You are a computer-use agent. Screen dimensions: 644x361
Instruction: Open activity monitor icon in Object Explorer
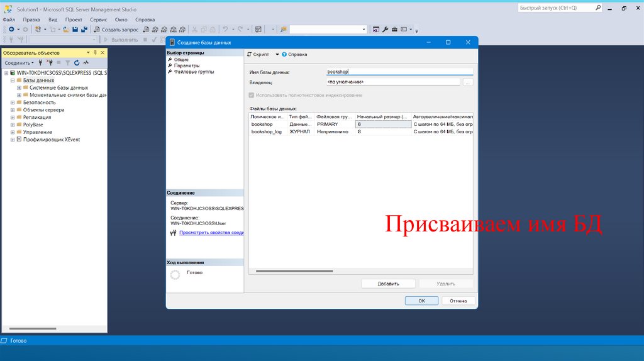pyautogui.click(x=86, y=63)
